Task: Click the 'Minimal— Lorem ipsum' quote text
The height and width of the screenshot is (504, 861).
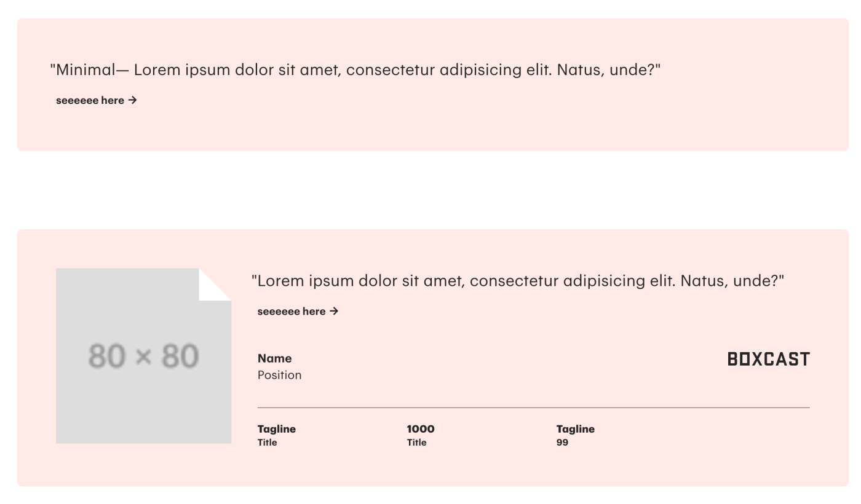Action: 355,70
